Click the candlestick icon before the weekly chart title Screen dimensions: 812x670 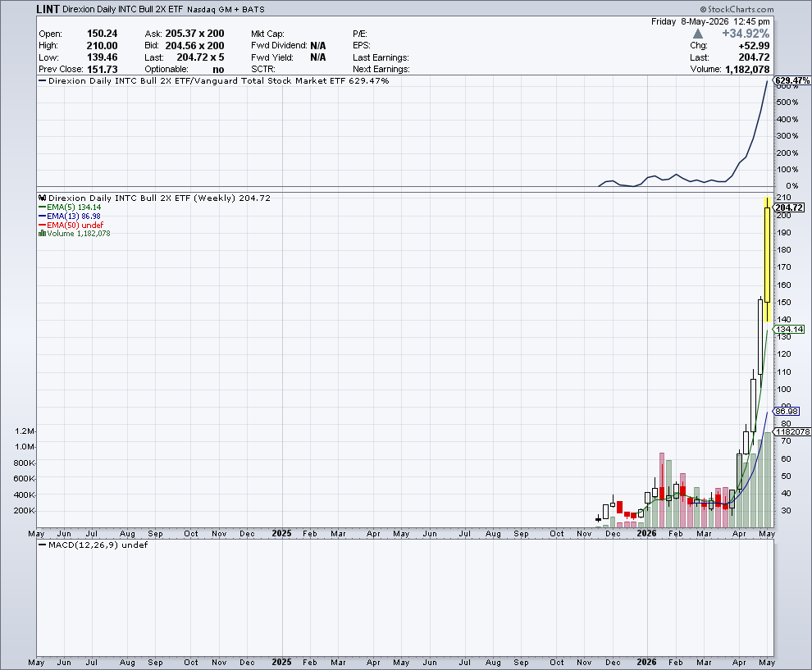pos(43,198)
